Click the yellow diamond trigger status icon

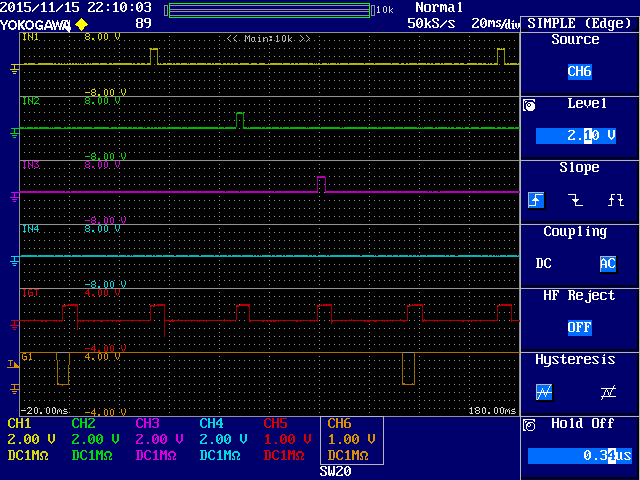click(82, 24)
